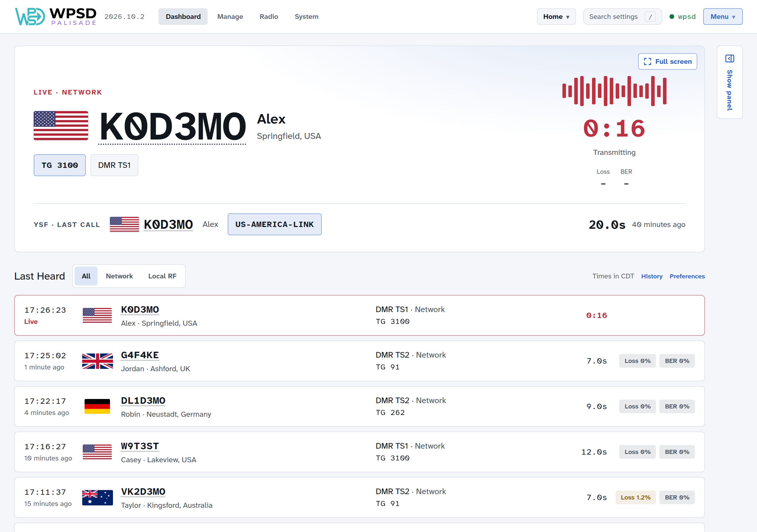The width and height of the screenshot is (757, 532).
Task: Click the German flag in DL1D3MO row
Action: point(97,406)
